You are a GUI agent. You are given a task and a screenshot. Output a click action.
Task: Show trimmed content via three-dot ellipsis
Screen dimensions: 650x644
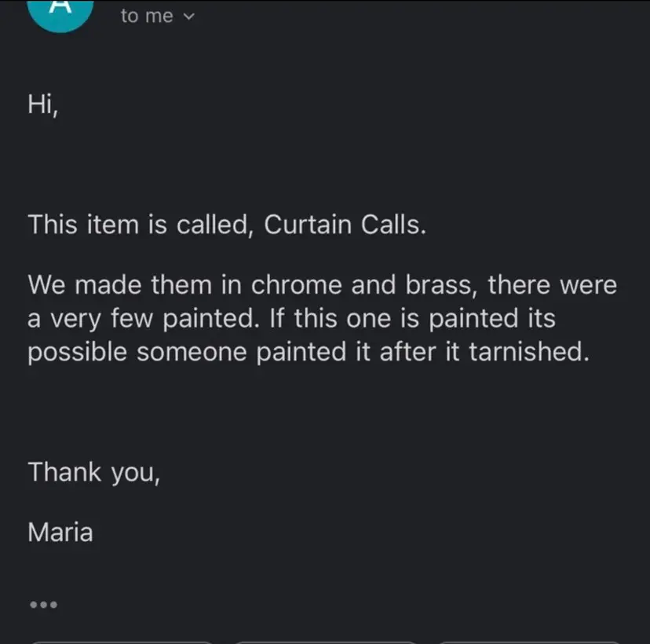pyautogui.click(x=43, y=606)
